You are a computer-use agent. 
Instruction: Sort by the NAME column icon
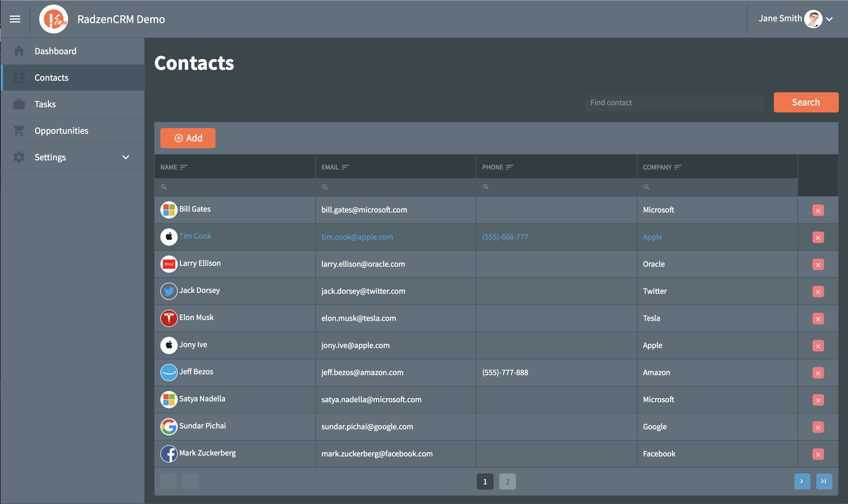(x=183, y=167)
